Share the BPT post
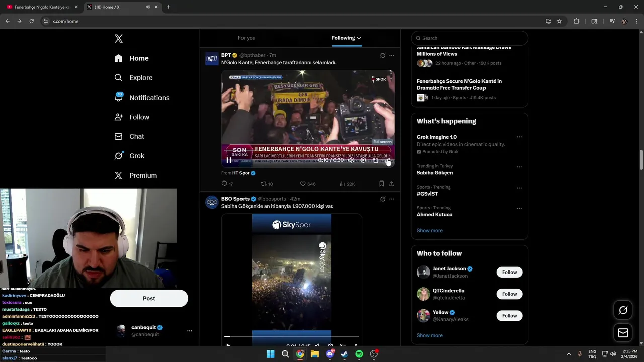Viewport: 644px width, 362px height. 392,184
